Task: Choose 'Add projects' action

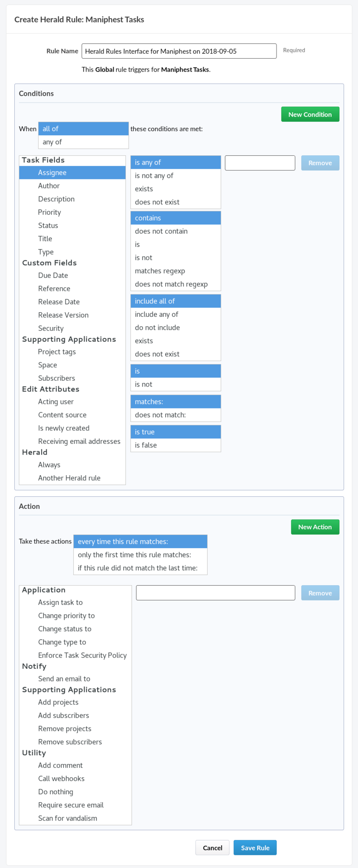Action: tap(75, 702)
